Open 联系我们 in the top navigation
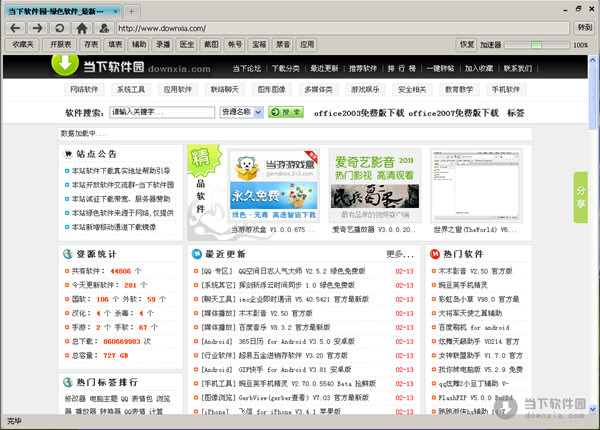Viewport: 600px width, 430px height. pos(517,68)
